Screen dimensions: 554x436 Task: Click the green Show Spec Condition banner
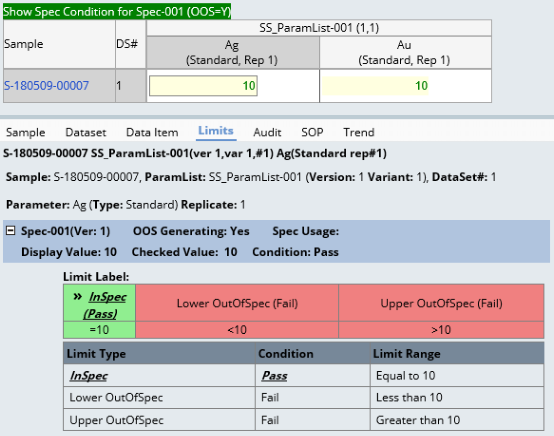tap(117, 12)
